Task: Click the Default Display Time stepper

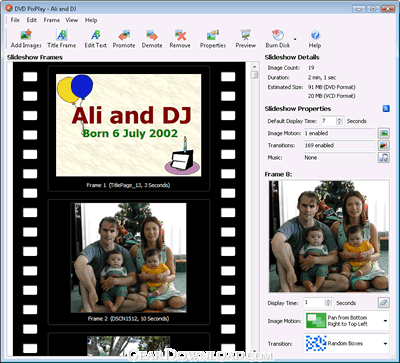Action: [x=340, y=121]
